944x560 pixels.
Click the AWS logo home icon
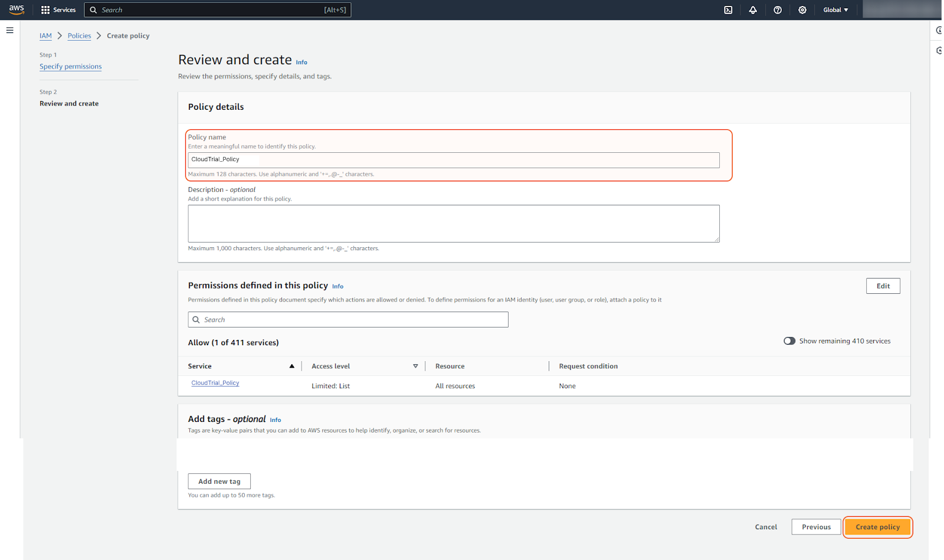click(x=17, y=9)
